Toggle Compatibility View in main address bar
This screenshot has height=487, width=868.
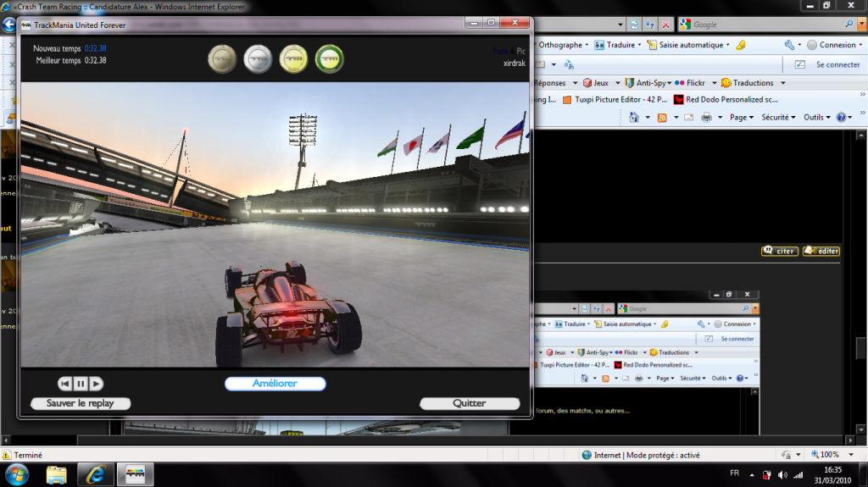tap(634, 25)
